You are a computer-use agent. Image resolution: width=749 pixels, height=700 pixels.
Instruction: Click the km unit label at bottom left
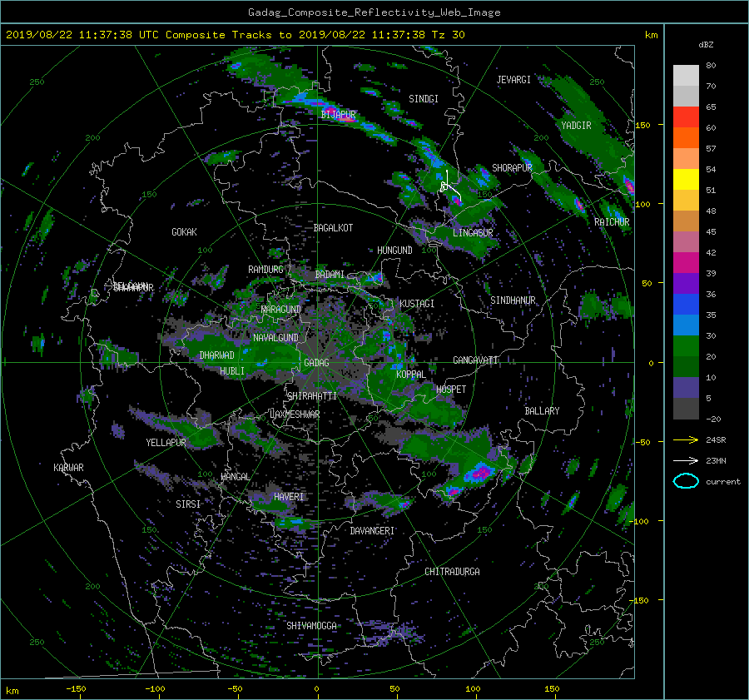[x=12, y=691]
